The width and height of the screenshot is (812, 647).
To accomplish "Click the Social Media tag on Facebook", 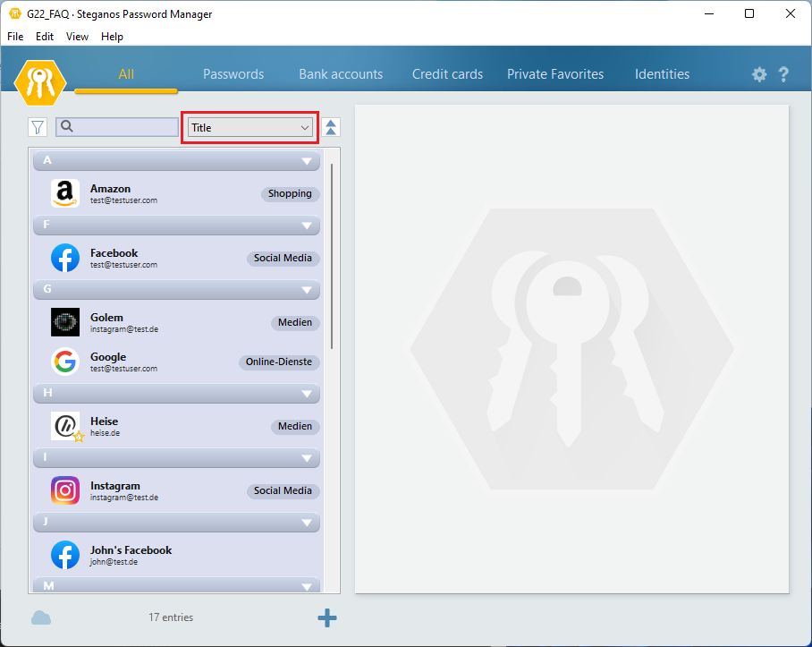I will click(283, 258).
